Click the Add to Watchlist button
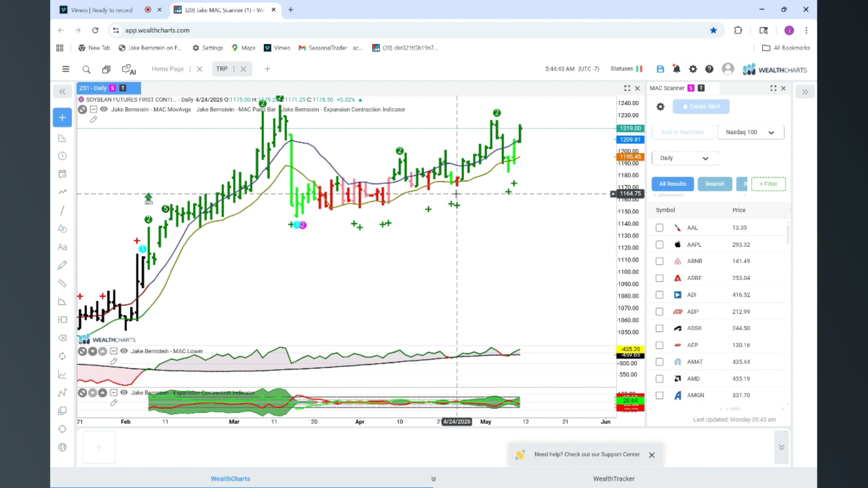868x488 pixels. (682, 132)
